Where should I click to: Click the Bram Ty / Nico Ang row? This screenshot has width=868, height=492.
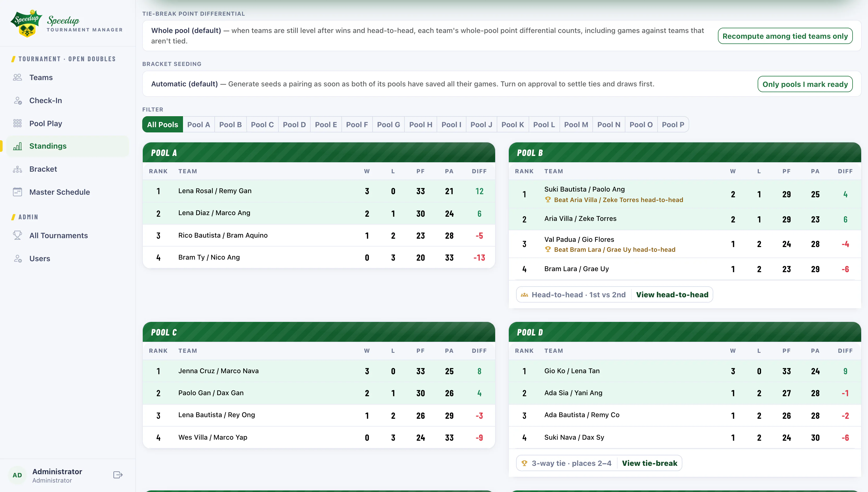[319, 258]
